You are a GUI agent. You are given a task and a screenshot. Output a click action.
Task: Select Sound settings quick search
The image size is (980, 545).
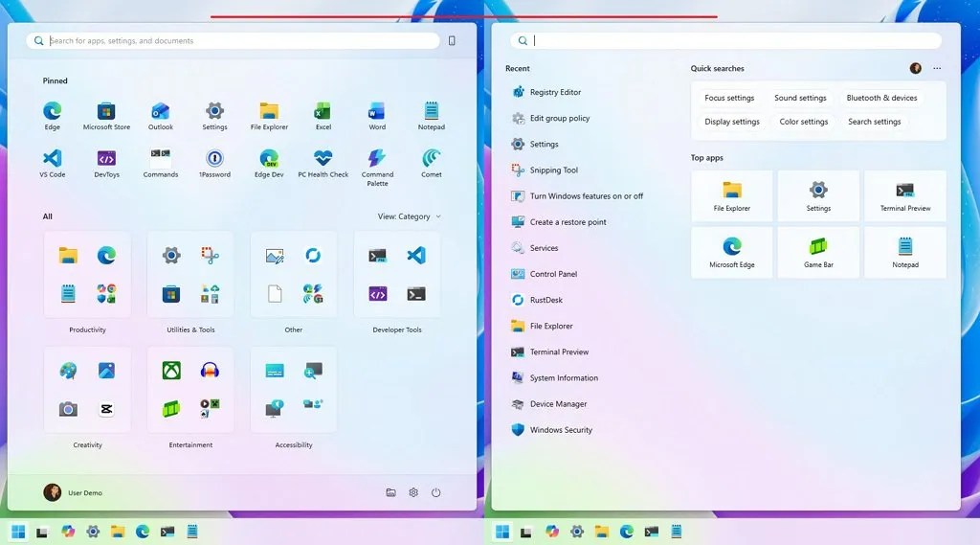pyautogui.click(x=800, y=98)
